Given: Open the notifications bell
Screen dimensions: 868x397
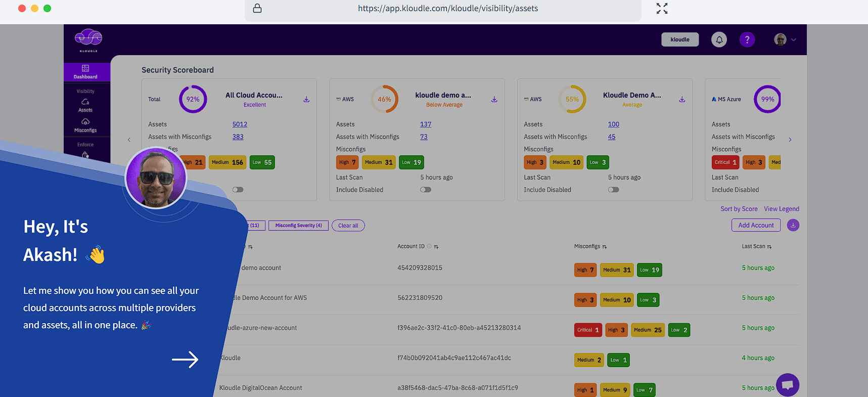Looking at the screenshot, I should 719,39.
